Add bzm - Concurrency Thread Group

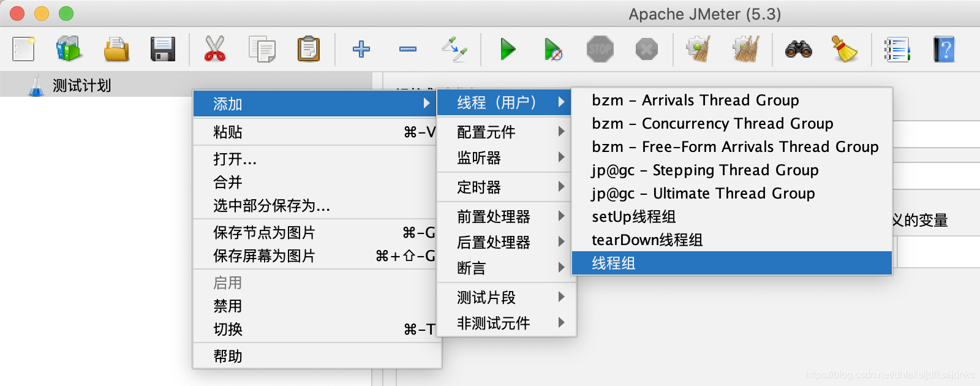(x=731, y=123)
